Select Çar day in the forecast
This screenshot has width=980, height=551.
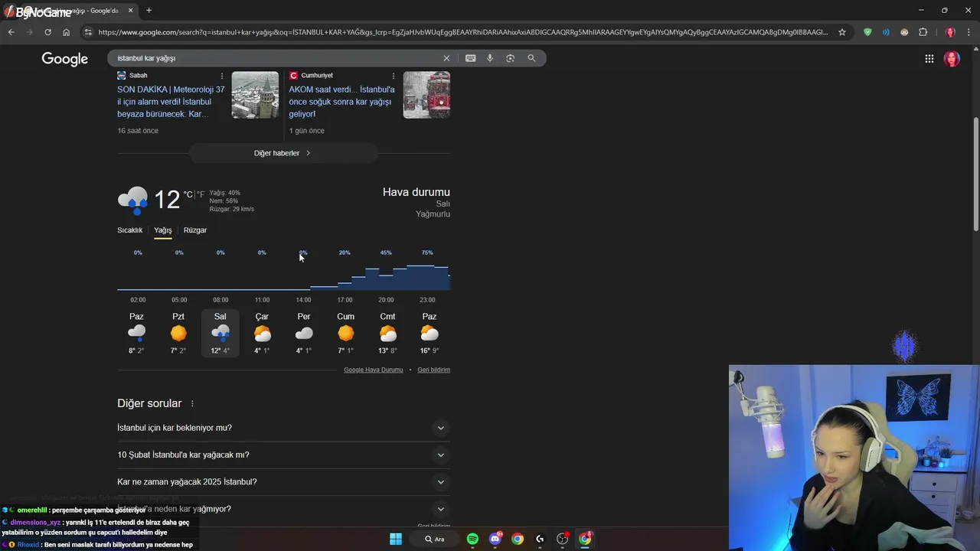pos(262,334)
